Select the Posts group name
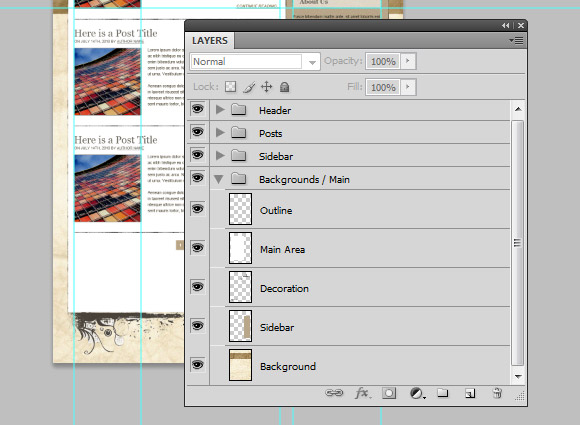580x425 pixels. [270, 134]
